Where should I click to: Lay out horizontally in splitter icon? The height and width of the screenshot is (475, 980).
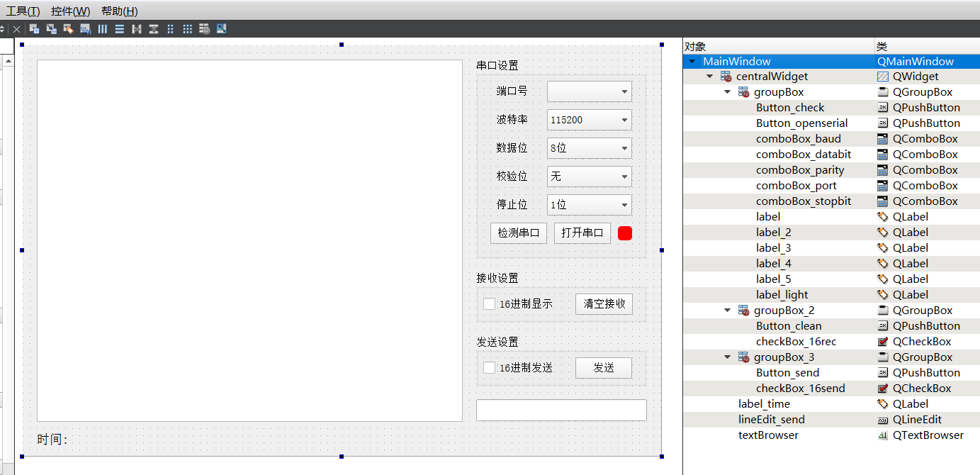[x=137, y=29]
